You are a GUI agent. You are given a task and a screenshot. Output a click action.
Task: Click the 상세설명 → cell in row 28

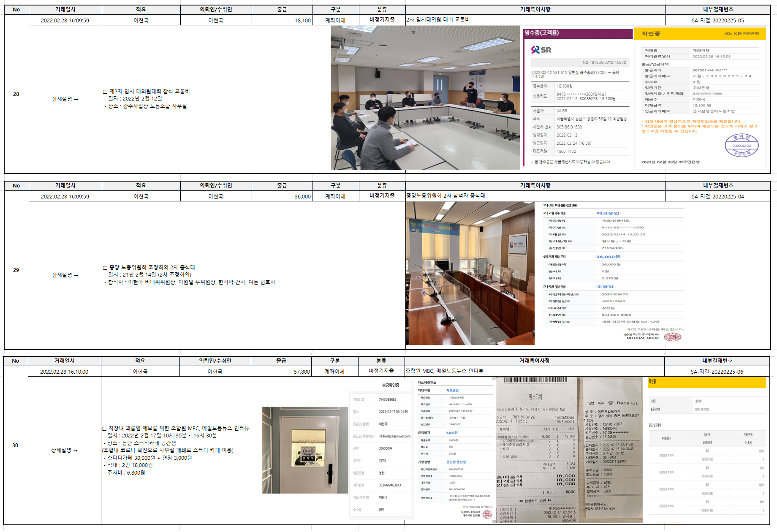pos(65,99)
